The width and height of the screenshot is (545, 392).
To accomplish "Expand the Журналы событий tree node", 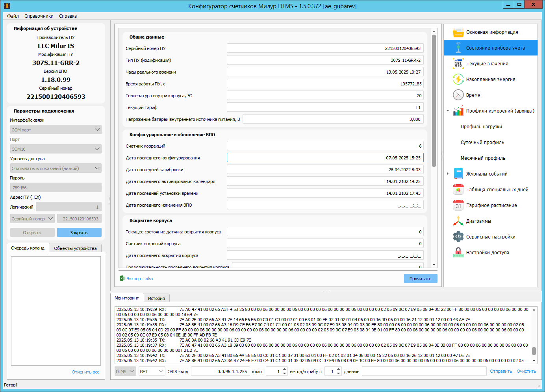I will tap(448, 174).
